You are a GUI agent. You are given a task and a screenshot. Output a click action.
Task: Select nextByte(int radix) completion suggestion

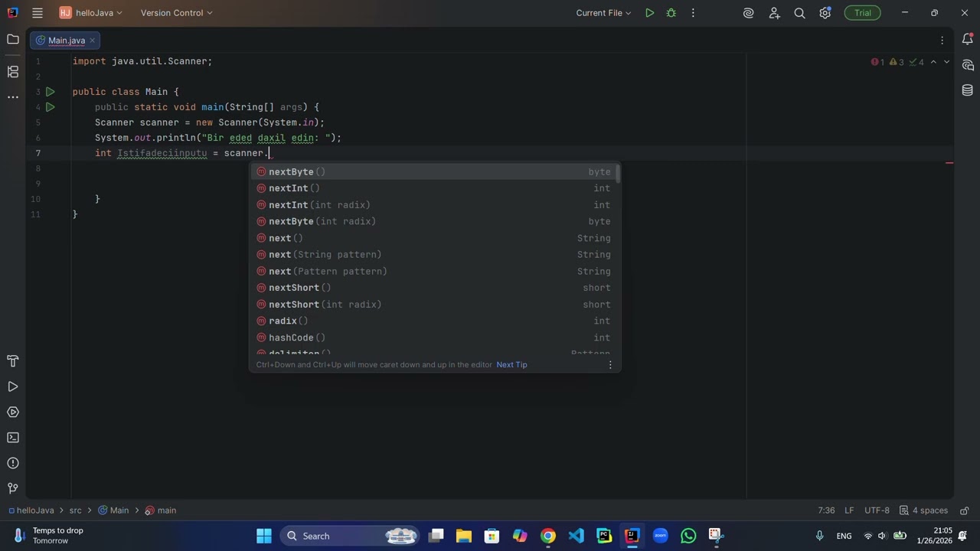(434, 222)
